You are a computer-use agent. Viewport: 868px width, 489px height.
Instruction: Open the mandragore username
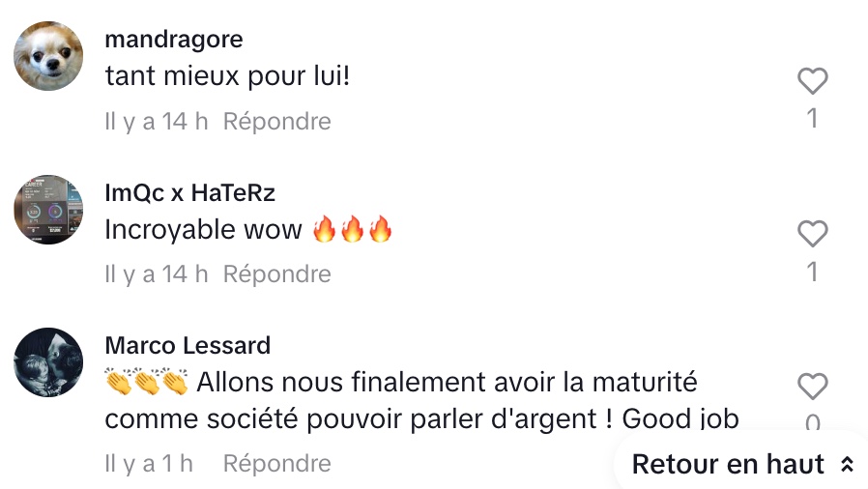click(x=174, y=40)
